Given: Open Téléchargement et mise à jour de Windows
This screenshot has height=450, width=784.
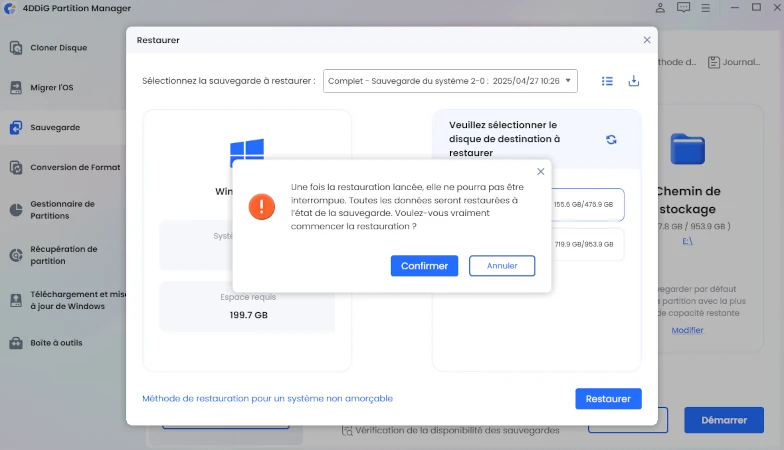Looking at the screenshot, I should (x=63, y=300).
